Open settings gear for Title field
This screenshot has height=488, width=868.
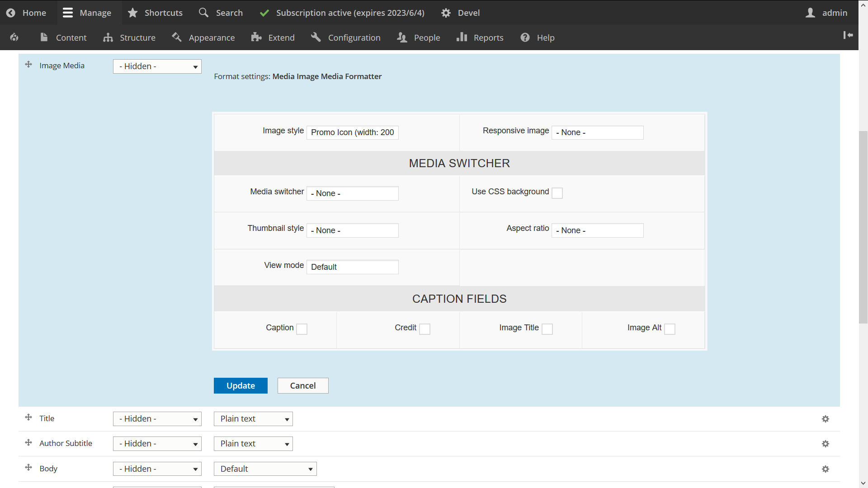[x=826, y=419]
